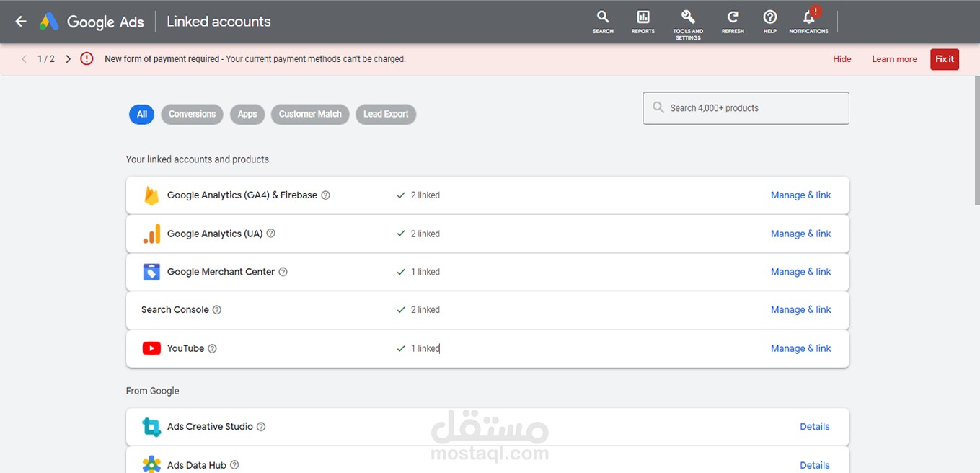Open the Help icon

pyautogui.click(x=770, y=22)
